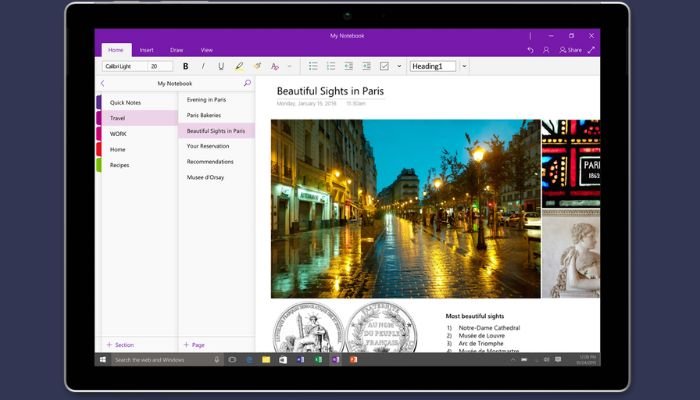Click the My Notebook navigation title

click(x=175, y=83)
